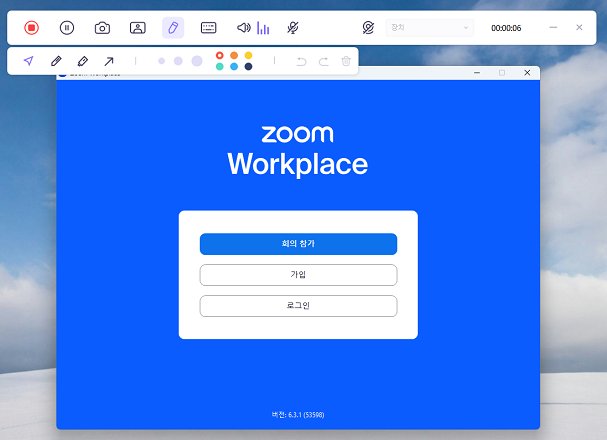Open the device selection dropdown
Image resolution: width=607 pixels, height=440 pixels.
[429, 28]
